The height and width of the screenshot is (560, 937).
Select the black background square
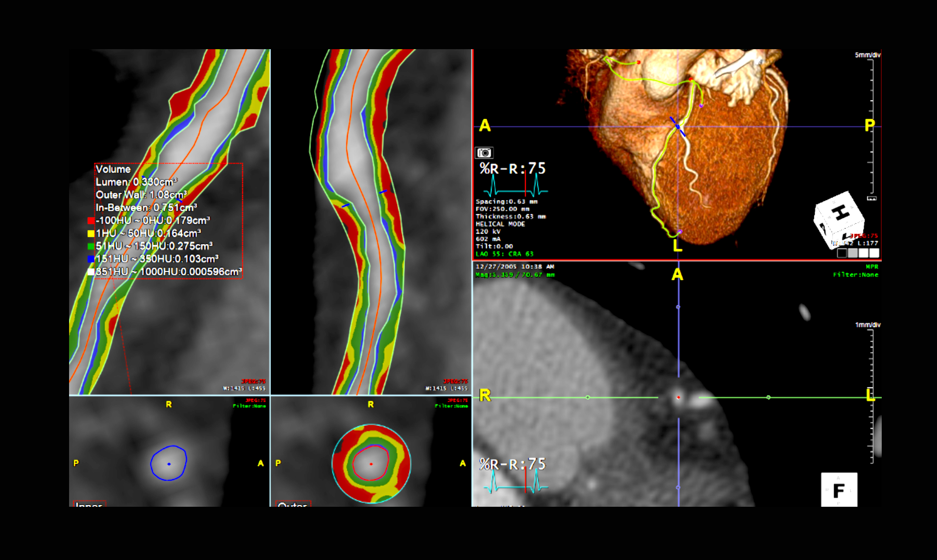click(842, 253)
